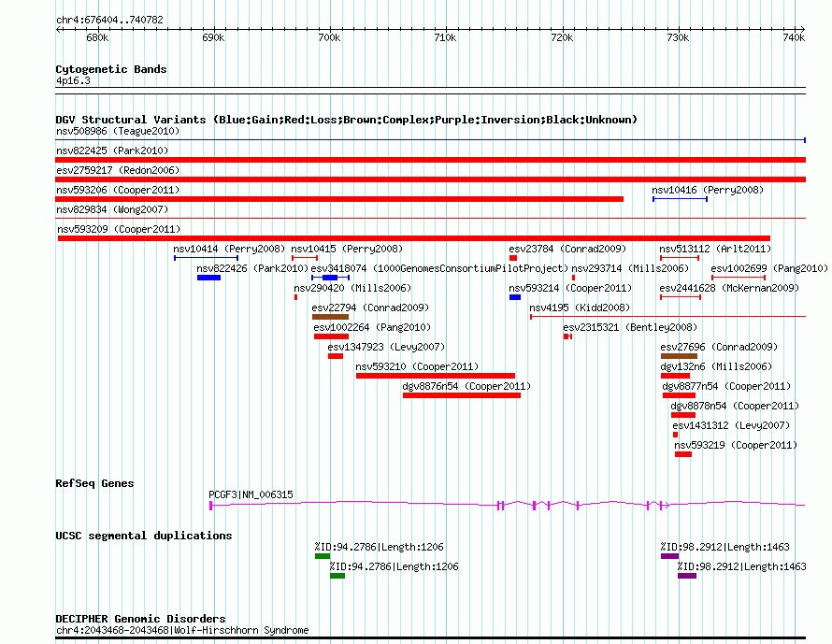Click the second purple segmental duplication bar
The image size is (832, 644).
(x=686, y=576)
